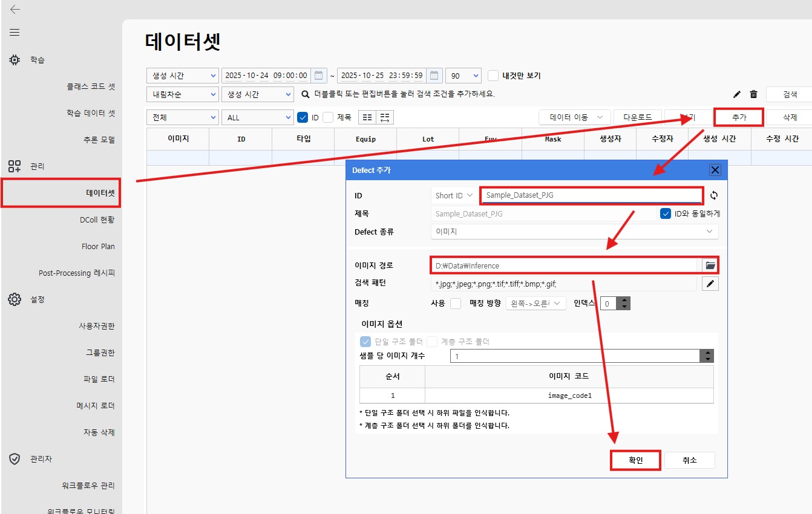Open the hamburger menu at top left

(15, 32)
